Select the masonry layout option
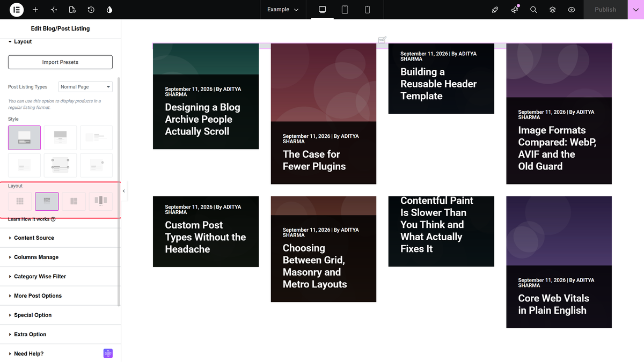 pyautogui.click(x=47, y=201)
